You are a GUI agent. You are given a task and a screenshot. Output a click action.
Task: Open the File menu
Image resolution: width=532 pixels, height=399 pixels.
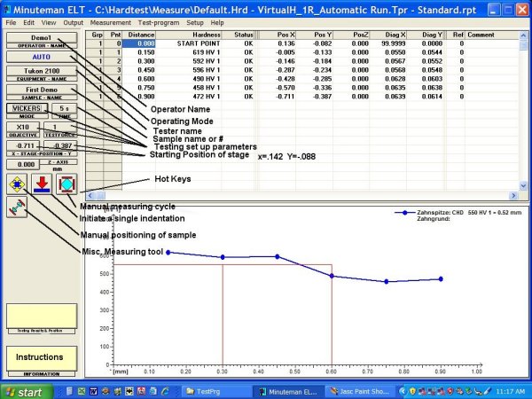(x=11, y=23)
